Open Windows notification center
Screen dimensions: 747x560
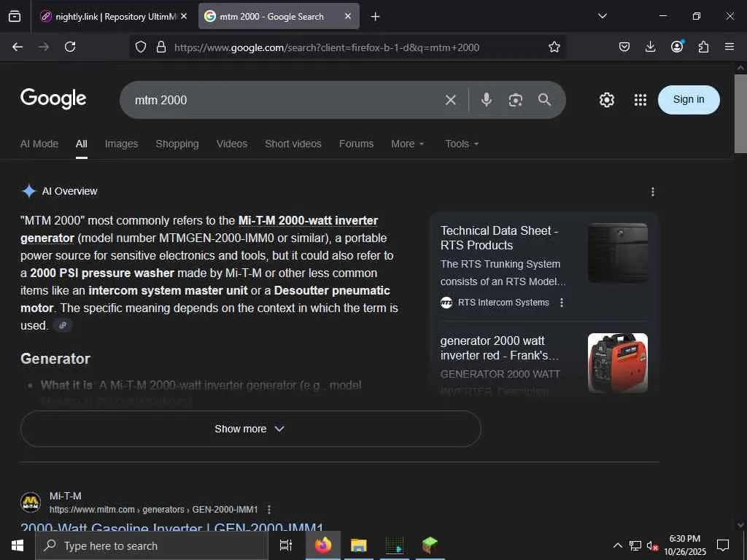coord(723,545)
